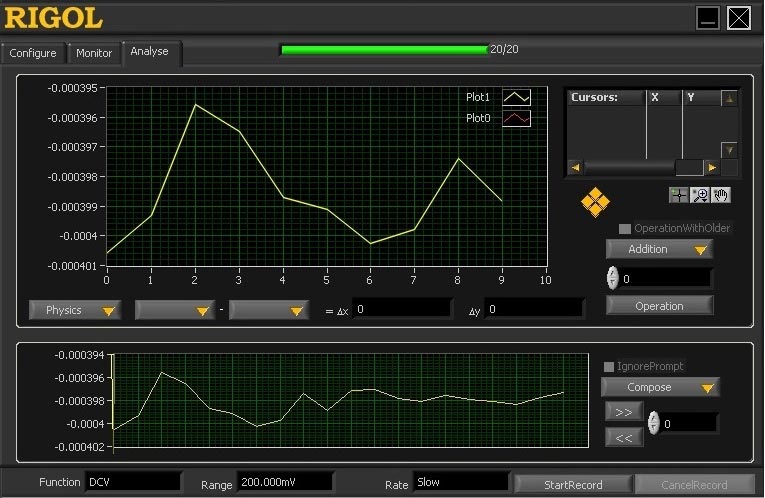Select the zoom magnifier tool

pyautogui.click(x=700, y=195)
